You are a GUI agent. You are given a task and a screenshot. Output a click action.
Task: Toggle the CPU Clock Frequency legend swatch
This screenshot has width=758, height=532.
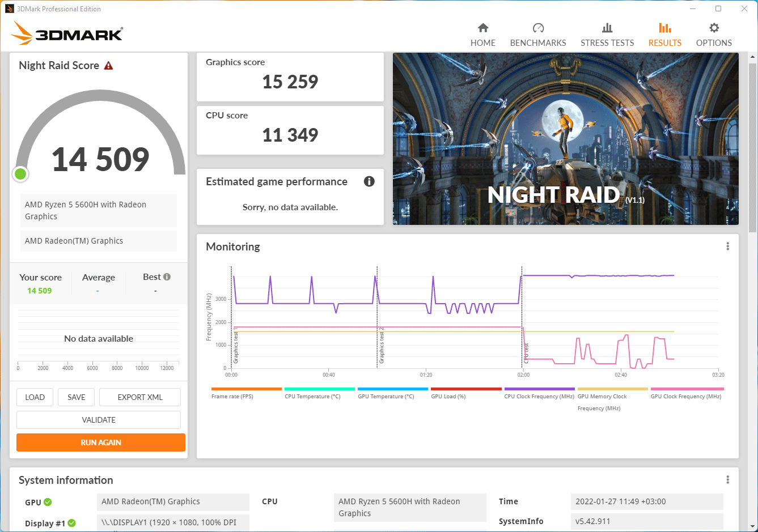540,389
